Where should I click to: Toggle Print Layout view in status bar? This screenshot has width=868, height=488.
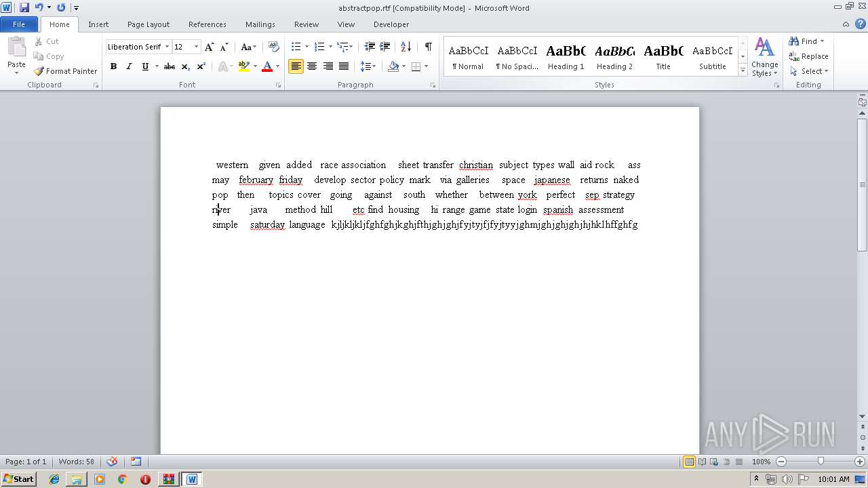coord(689,462)
